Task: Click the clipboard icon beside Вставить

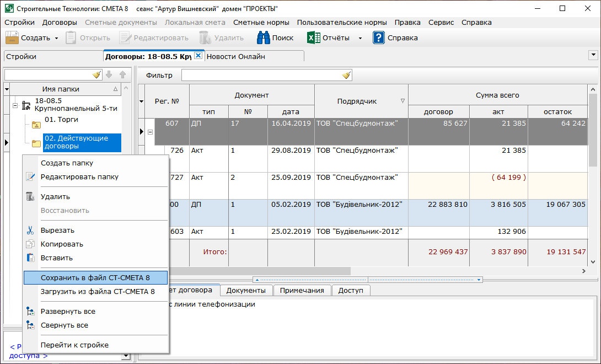Action: (30, 258)
